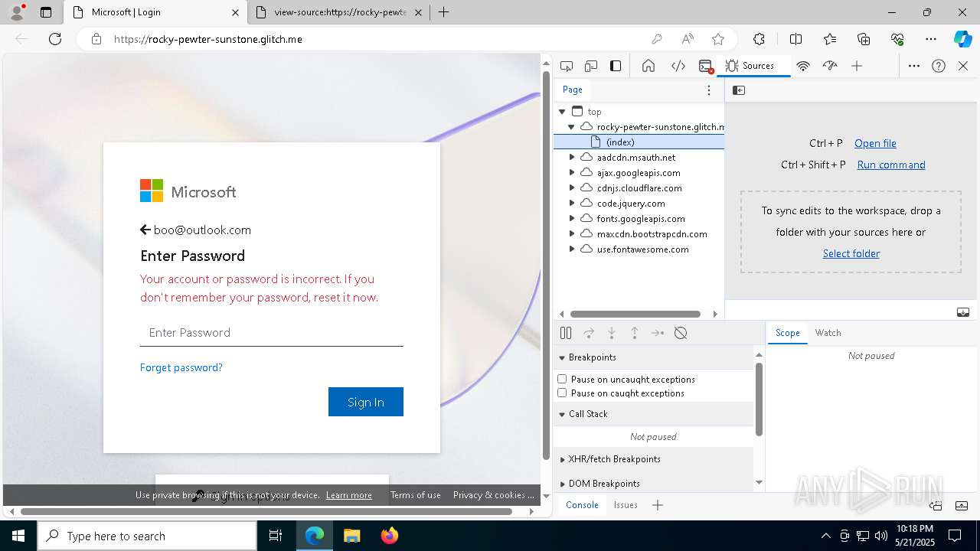Image resolution: width=980 pixels, height=551 pixels.
Task: Open Page navigator more options menu
Action: coord(709,90)
